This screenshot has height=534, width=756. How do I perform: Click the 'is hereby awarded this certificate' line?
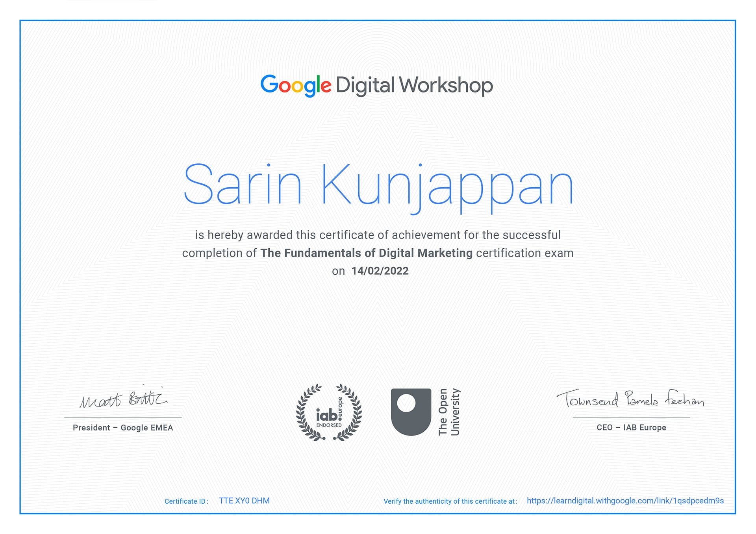point(378,235)
